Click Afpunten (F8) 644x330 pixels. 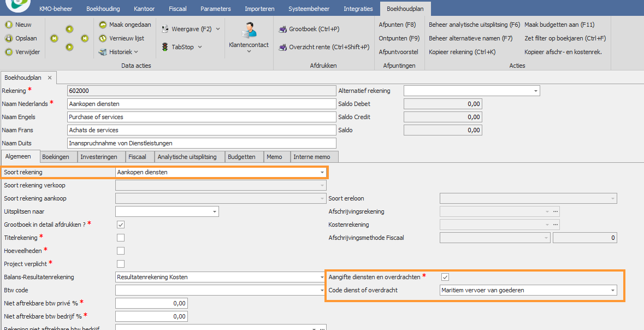coord(397,25)
